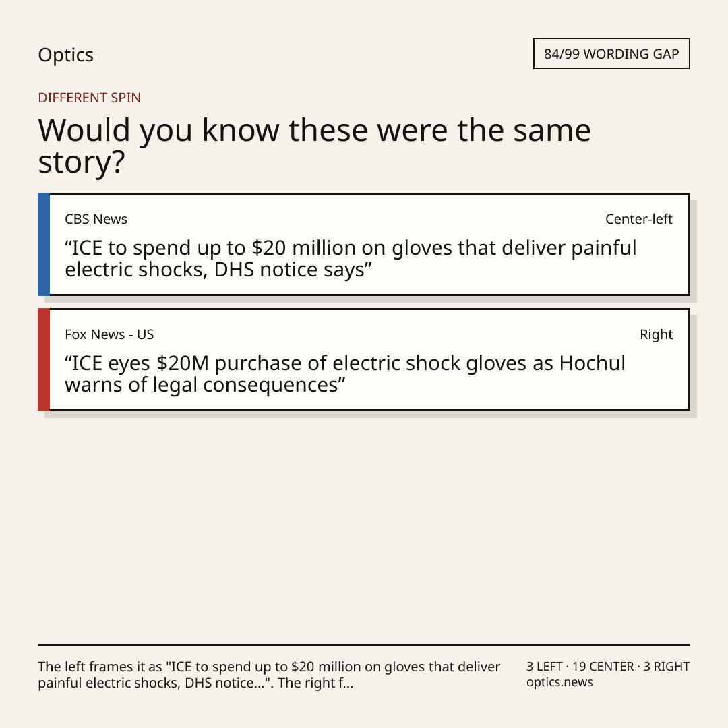Click the Fox News - US source name
Image resolution: width=728 pixels, height=728 pixels.
pyautogui.click(x=109, y=334)
